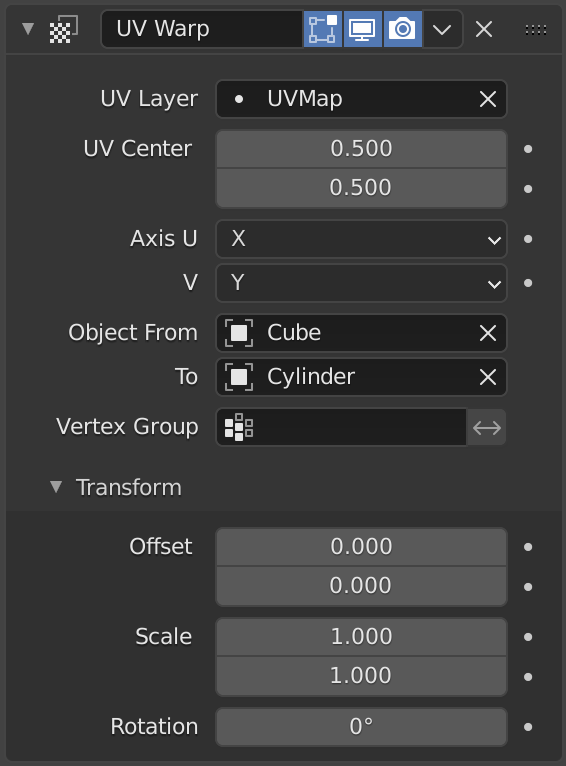Collapse the Transform subpanel
Viewport: 566px width, 766px height.
[56, 487]
